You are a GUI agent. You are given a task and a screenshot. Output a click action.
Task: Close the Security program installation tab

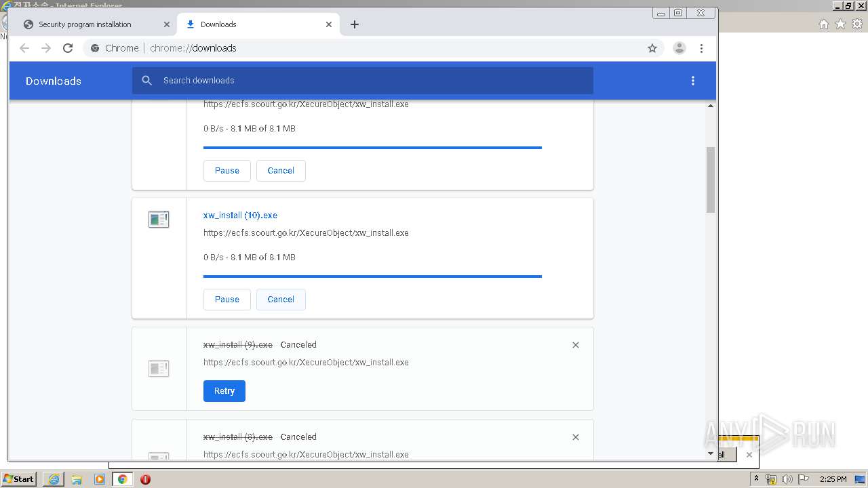166,24
